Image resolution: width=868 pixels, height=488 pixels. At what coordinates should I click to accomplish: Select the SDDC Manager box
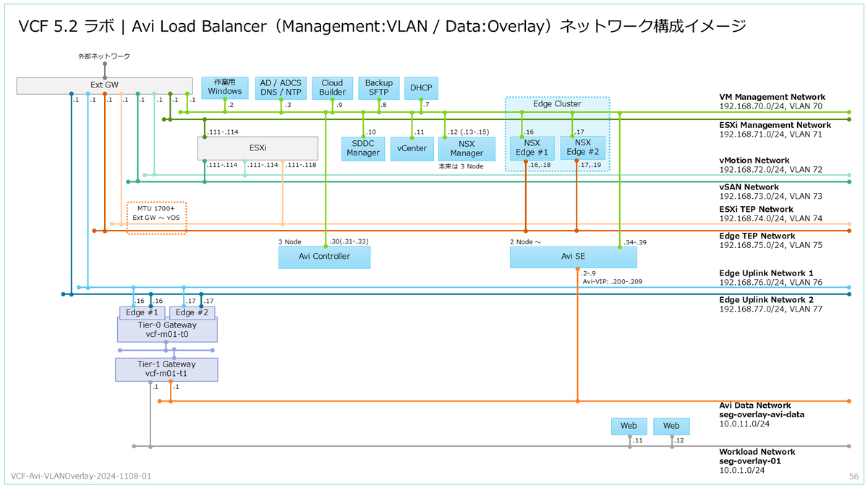[x=363, y=148]
